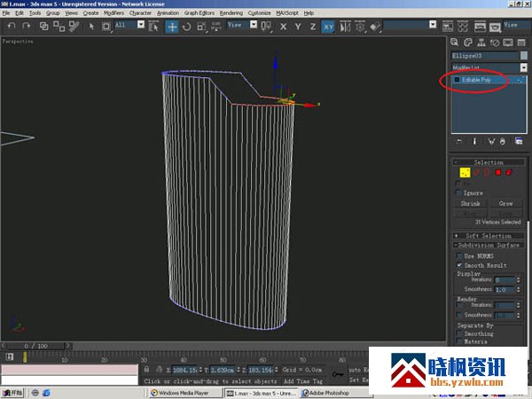Click the XY plane constraint button
This screenshot has height=399, width=532.
pyautogui.click(x=328, y=27)
